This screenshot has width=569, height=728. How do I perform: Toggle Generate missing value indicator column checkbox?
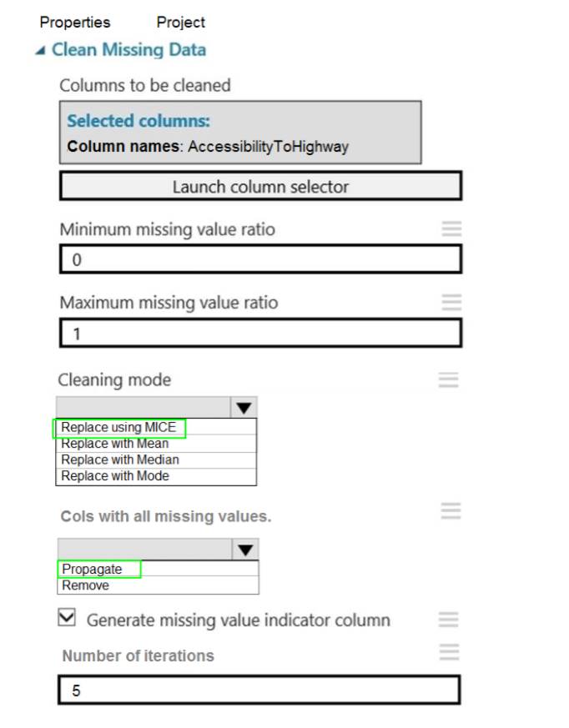coord(67,618)
